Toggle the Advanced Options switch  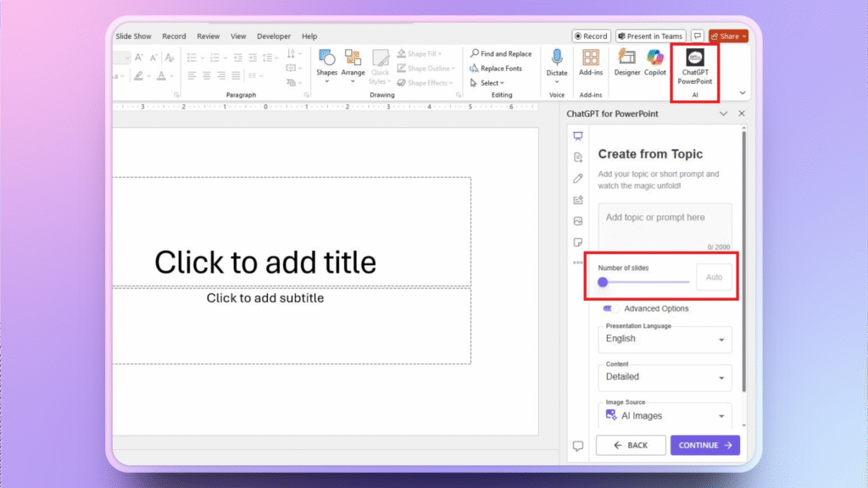(x=611, y=308)
